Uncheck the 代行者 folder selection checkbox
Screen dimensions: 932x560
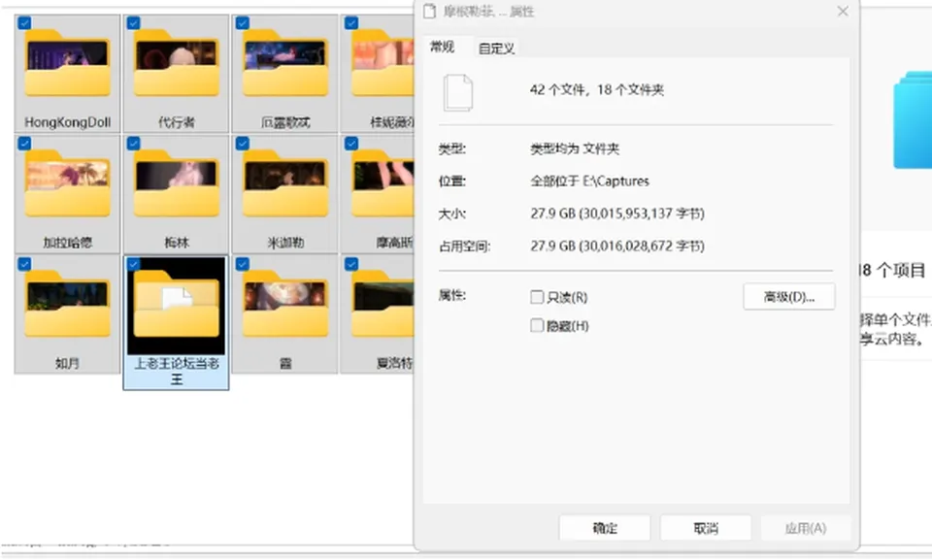click(x=133, y=23)
